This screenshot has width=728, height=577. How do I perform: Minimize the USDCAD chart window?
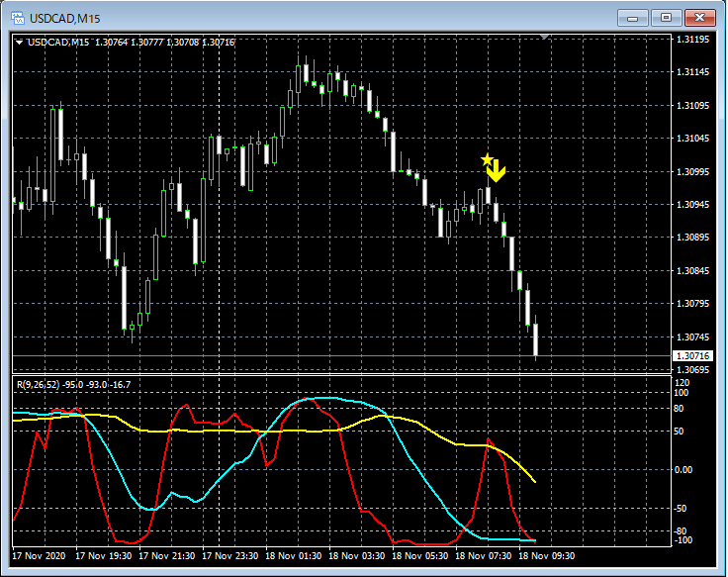634,18
